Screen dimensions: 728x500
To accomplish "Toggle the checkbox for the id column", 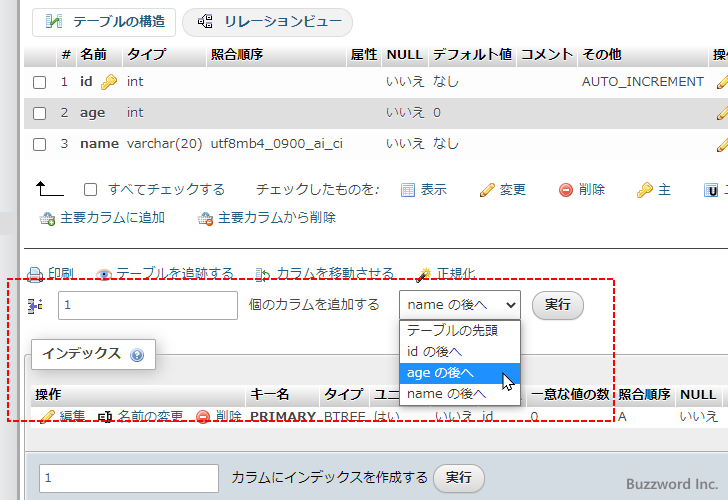I will tap(40, 82).
